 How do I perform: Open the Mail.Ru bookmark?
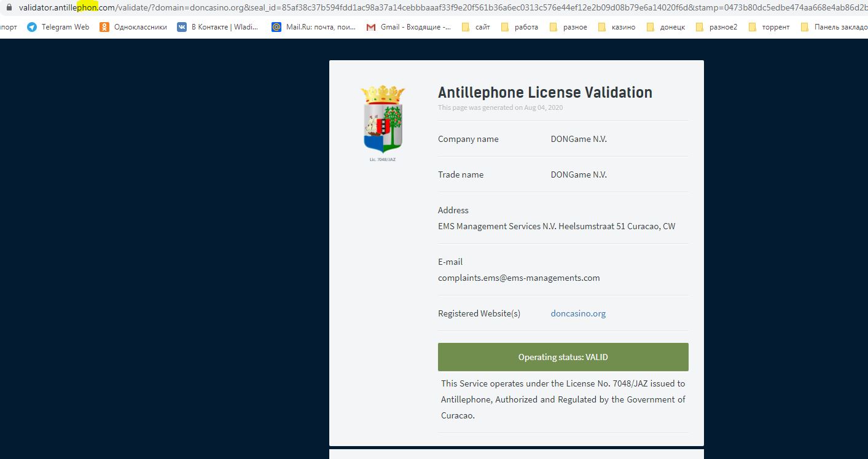313,27
